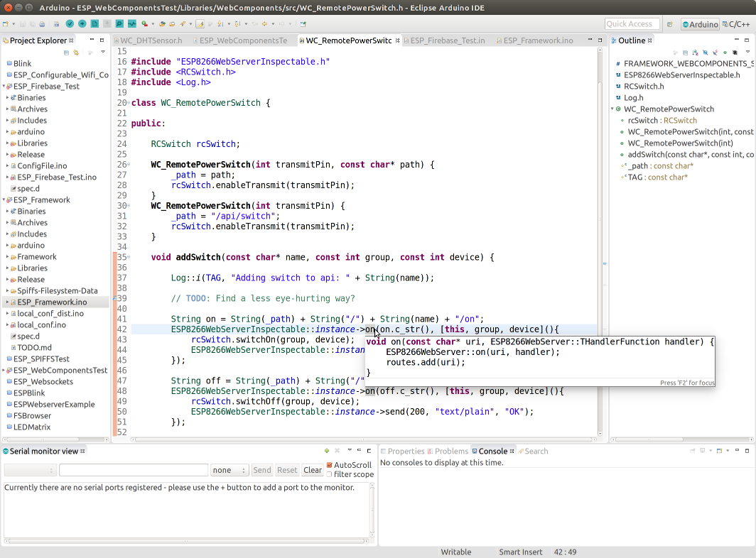Click the Project Explorer horizontal scrollbar

pyautogui.click(x=55, y=439)
